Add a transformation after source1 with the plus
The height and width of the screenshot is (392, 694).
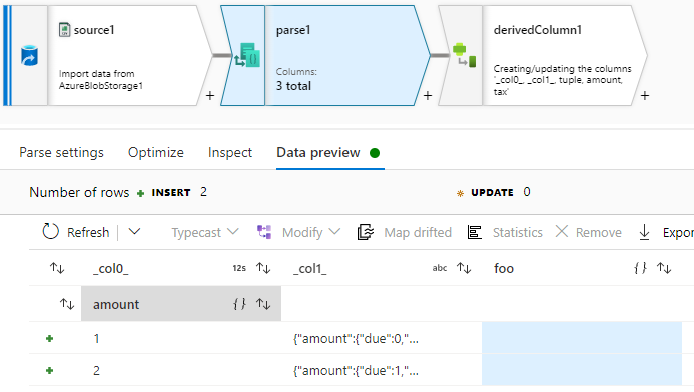click(210, 96)
